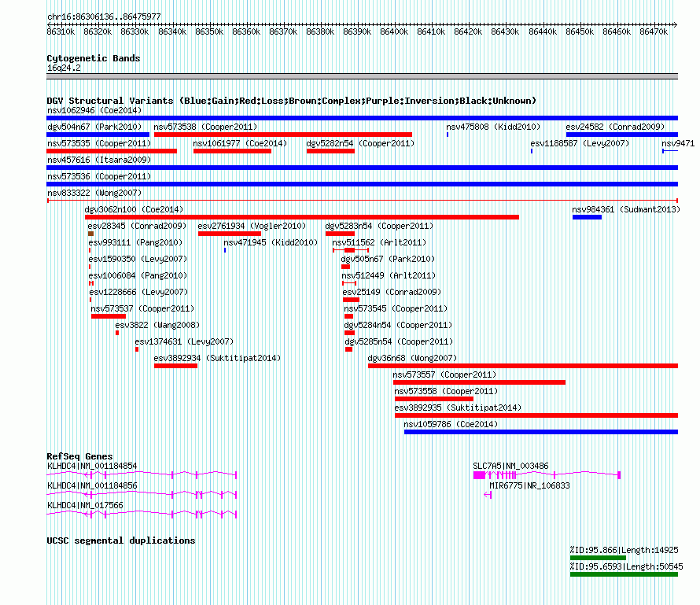Open dgv5282n54 (Cooper2011) variant
Viewport: 700px width, 605px height.
click(360, 143)
